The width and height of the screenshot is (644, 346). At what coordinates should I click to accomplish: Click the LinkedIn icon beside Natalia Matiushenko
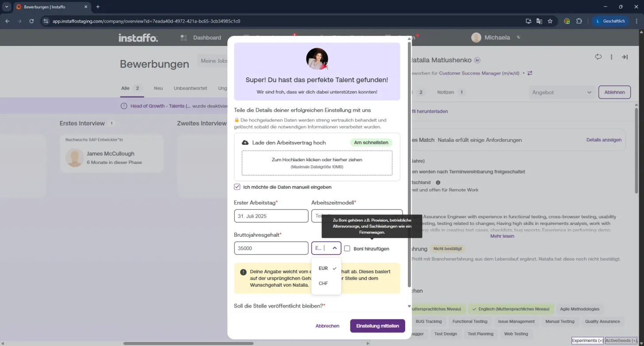[x=477, y=60]
